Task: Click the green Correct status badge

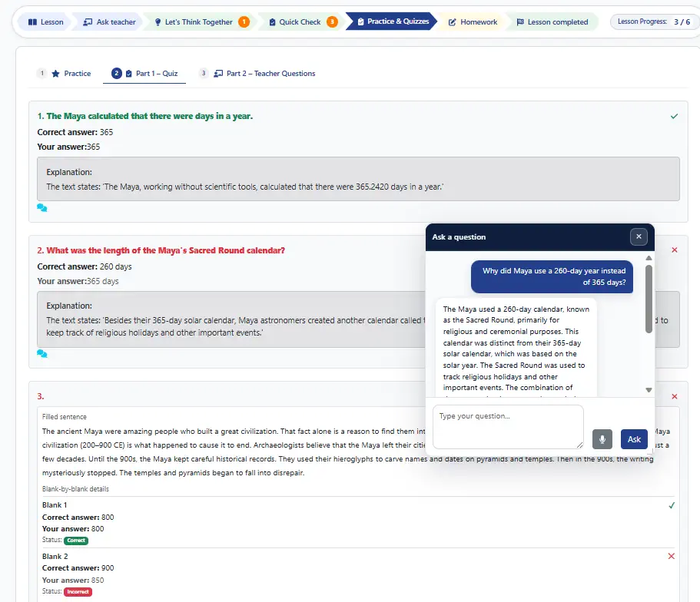Action: click(x=76, y=541)
